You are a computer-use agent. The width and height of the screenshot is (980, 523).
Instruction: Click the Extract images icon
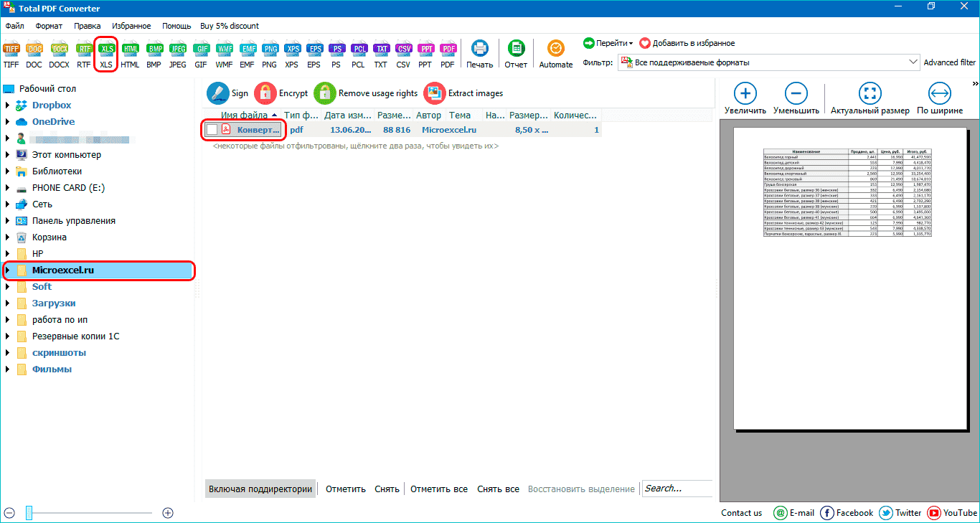click(x=435, y=93)
